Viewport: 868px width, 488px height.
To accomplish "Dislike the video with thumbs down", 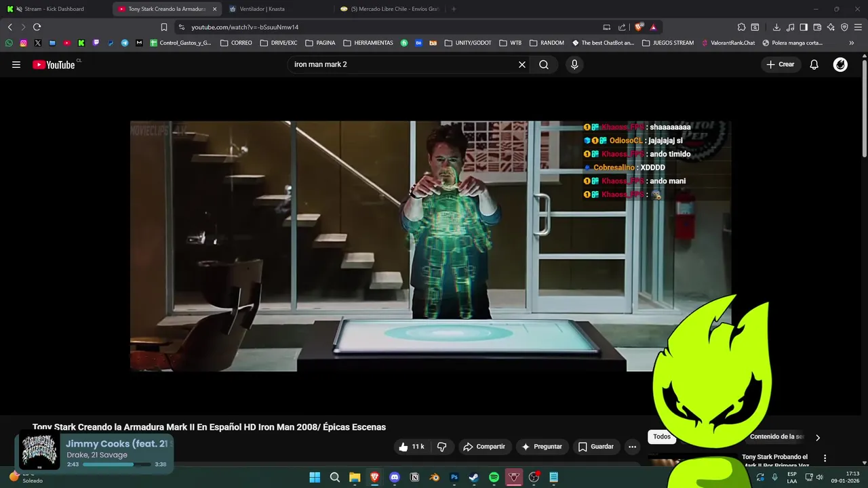I will pos(442,447).
